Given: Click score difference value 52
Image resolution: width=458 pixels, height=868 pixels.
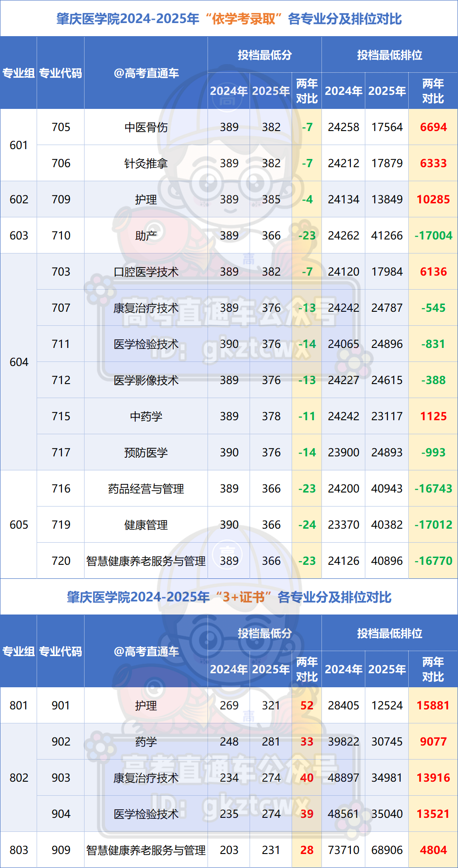Looking at the screenshot, I should (x=307, y=705).
